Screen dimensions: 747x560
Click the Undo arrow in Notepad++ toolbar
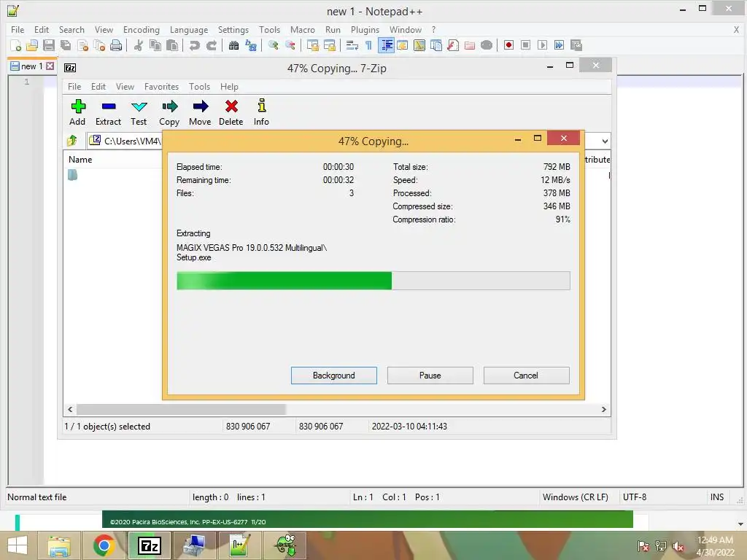(x=194, y=45)
